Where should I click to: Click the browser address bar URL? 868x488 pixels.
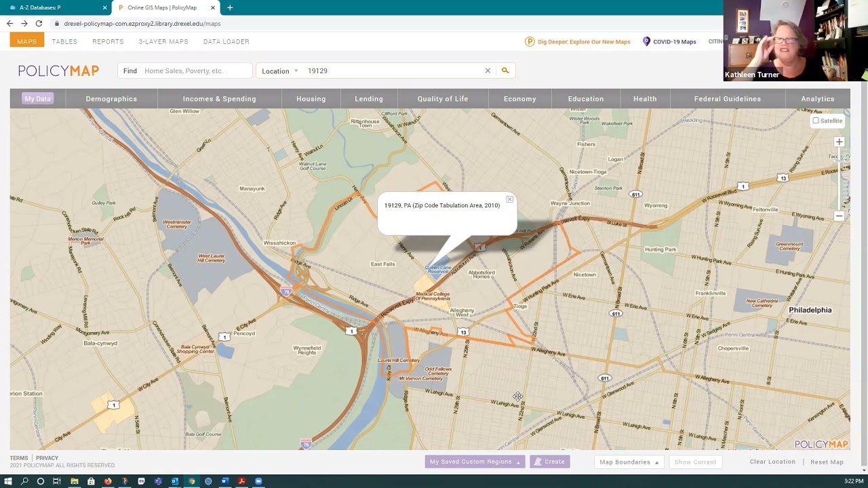(142, 24)
